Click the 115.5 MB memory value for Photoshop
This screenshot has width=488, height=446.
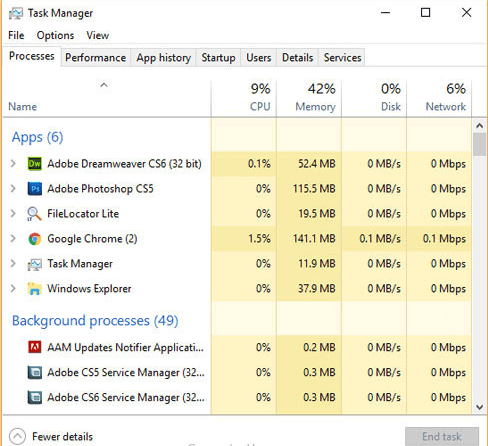[314, 189]
